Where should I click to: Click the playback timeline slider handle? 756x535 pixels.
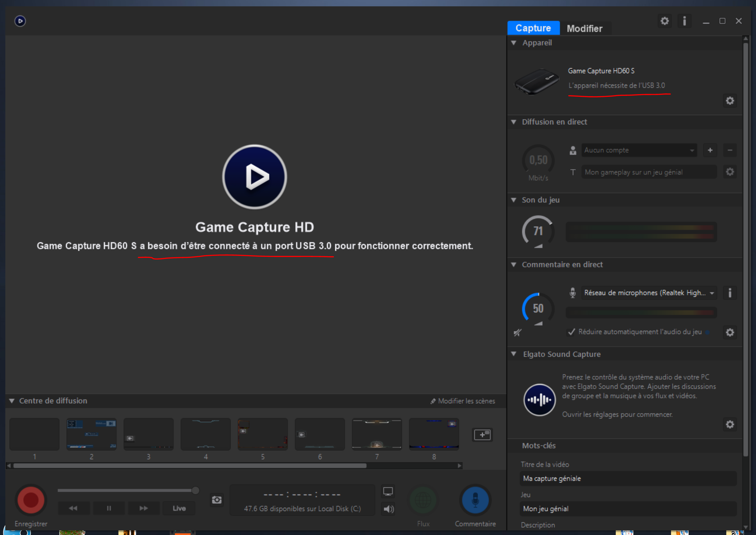click(195, 490)
